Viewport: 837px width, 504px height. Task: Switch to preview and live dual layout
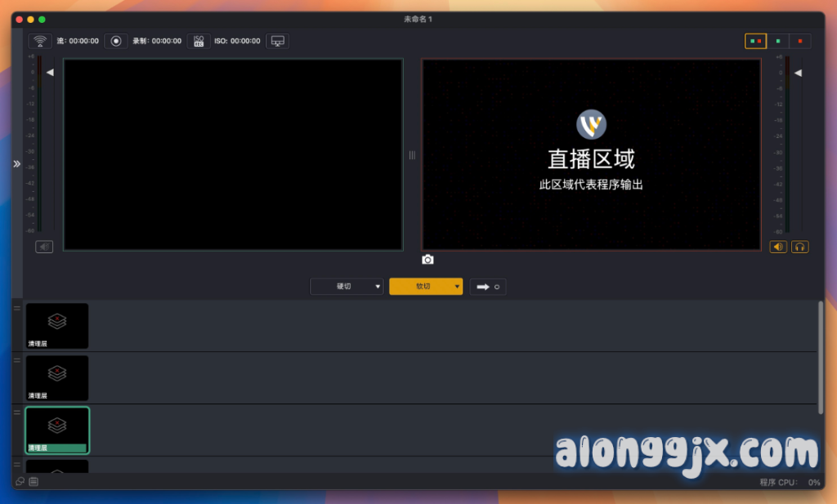[x=755, y=41]
